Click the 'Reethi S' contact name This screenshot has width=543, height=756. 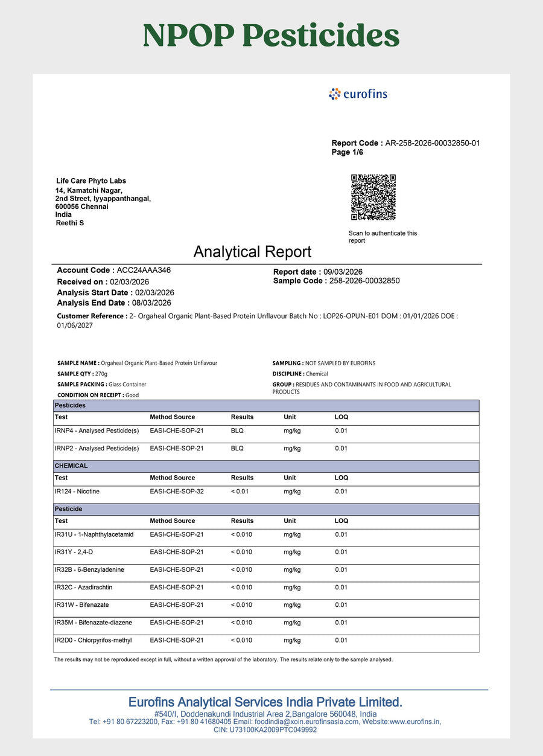pos(69,223)
